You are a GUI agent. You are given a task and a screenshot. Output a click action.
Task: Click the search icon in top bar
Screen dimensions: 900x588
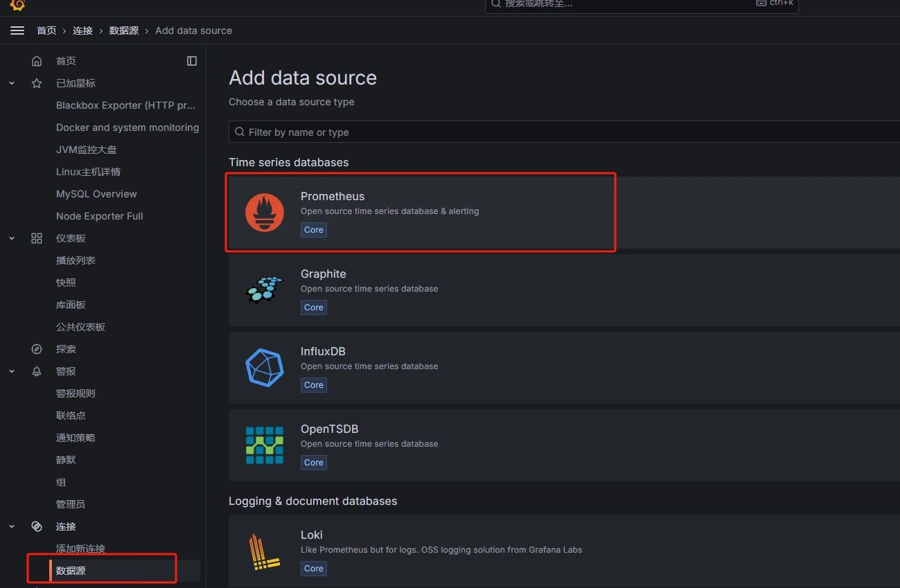495,3
